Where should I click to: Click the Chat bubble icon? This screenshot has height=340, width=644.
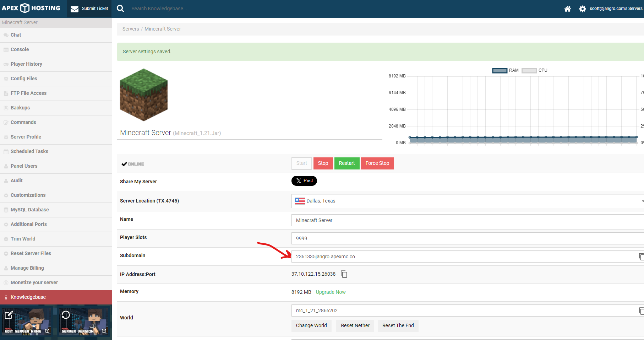tap(6, 35)
